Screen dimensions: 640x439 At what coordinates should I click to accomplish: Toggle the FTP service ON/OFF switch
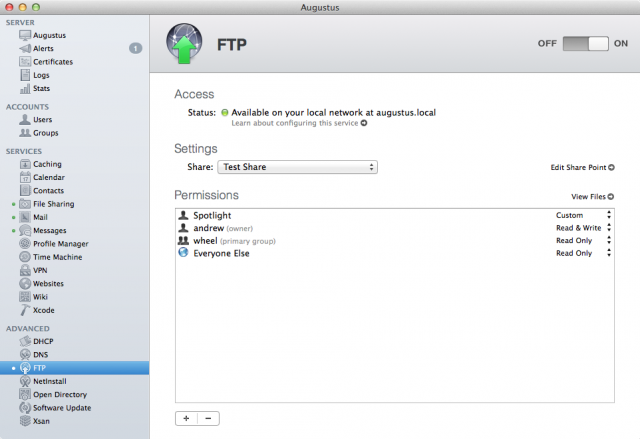(x=586, y=44)
